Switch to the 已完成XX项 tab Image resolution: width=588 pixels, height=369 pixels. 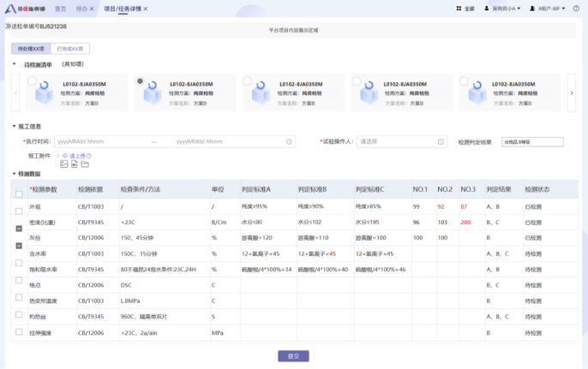point(69,49)
